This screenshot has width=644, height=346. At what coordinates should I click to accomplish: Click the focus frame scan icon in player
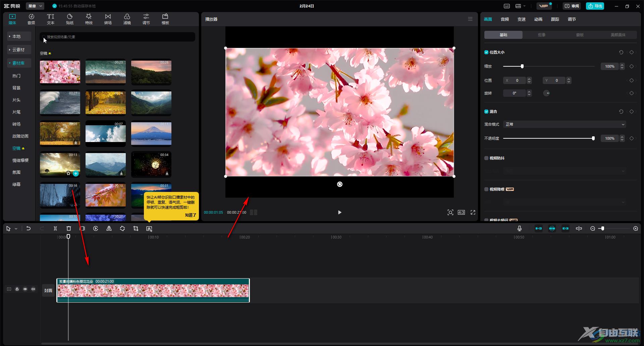click(x=450, y=212)
